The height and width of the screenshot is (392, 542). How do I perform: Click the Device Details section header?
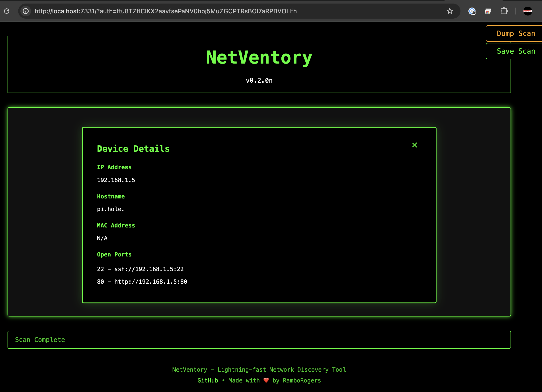point(133,148)
